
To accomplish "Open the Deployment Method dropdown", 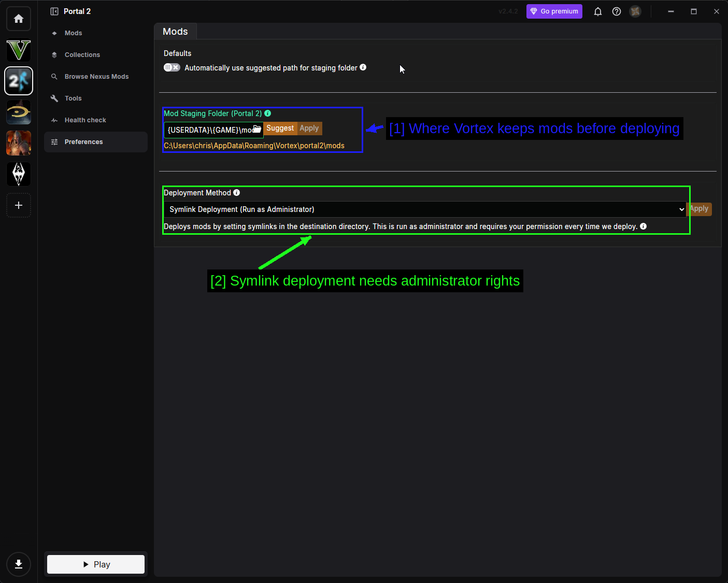I will (x=425, y=209).
